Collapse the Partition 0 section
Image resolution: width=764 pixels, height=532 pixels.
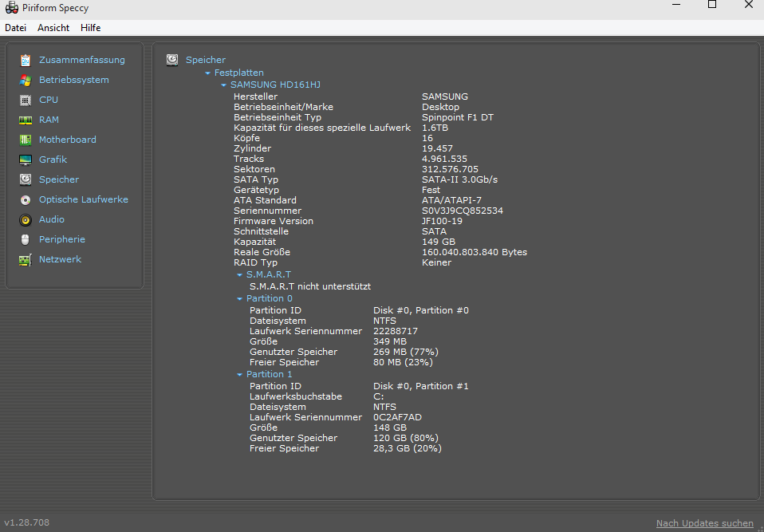pos(239,298)
